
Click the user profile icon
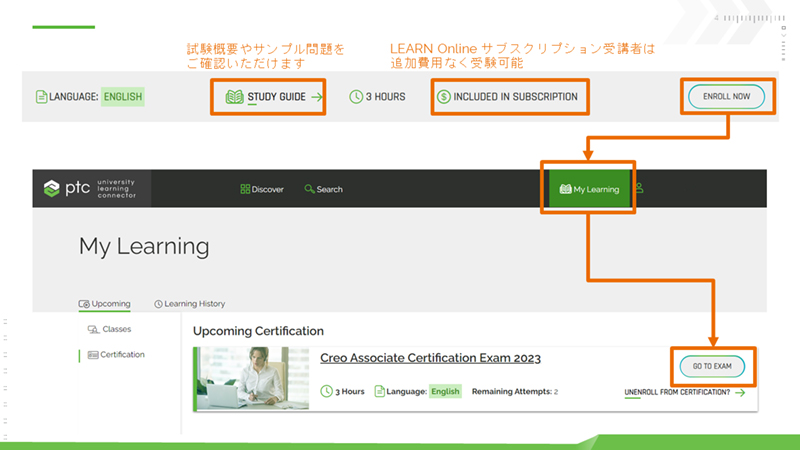point(640,188)
